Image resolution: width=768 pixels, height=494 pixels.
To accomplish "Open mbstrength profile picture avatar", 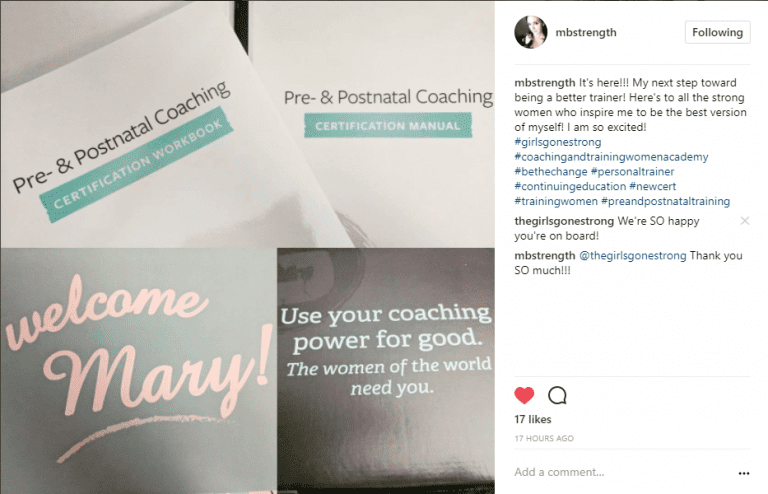I will (x=530, y=32).
